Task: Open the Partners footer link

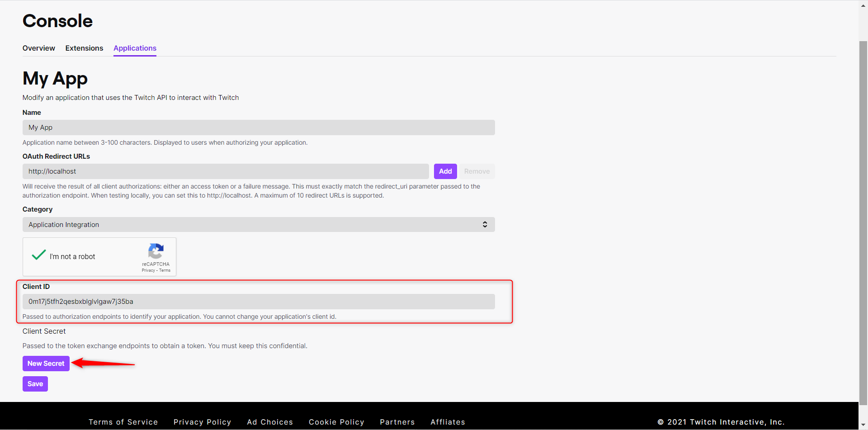Action: (x=397, y=422)
